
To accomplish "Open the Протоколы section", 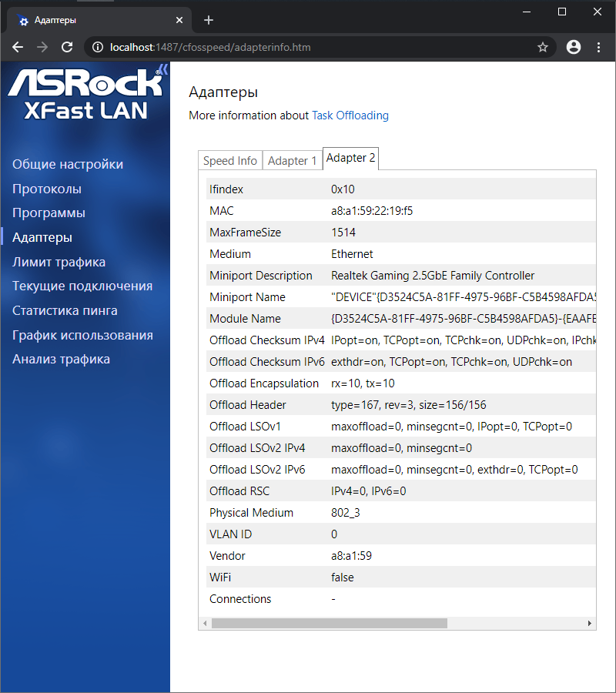I will [x=47, y=189].
